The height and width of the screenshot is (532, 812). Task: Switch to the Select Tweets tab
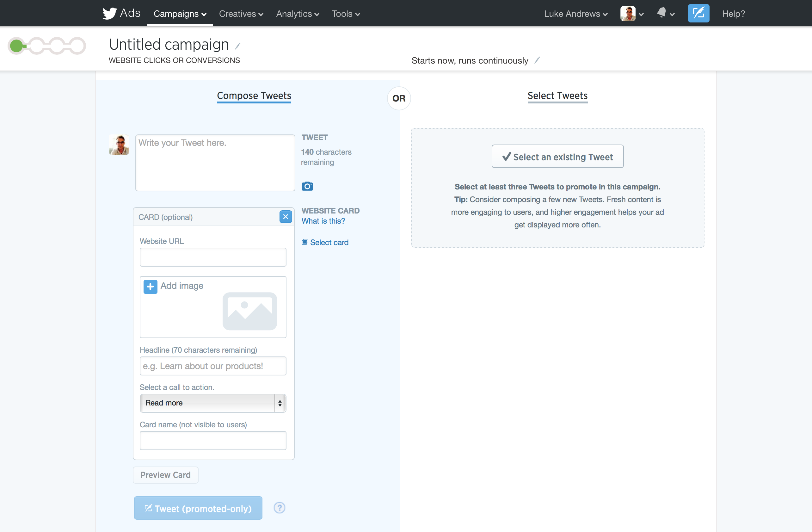pyautogui.click(x=557, y=96)
